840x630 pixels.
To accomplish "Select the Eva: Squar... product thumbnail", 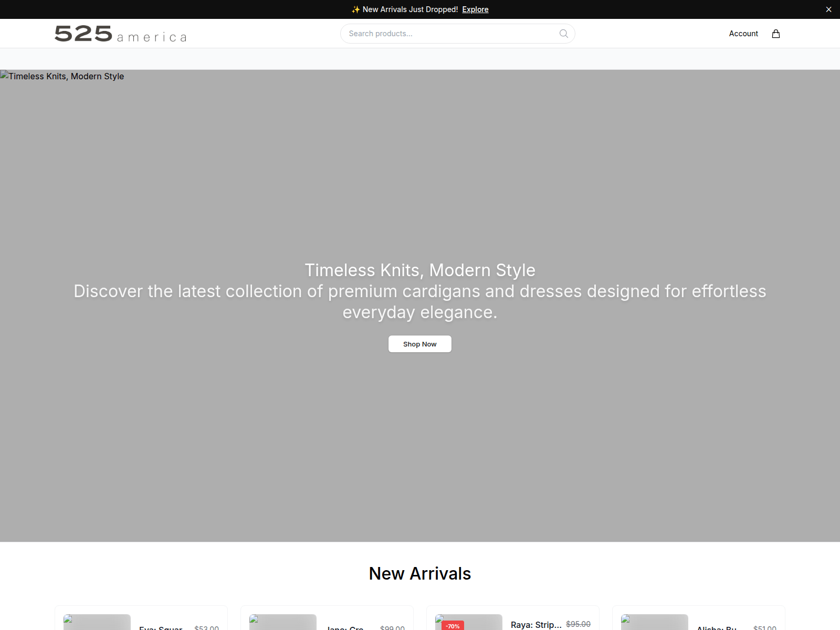I will pos(97,622).
